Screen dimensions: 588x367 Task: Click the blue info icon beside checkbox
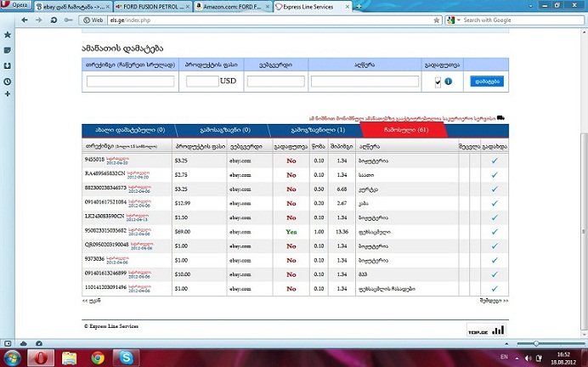(x=448, y=81)
